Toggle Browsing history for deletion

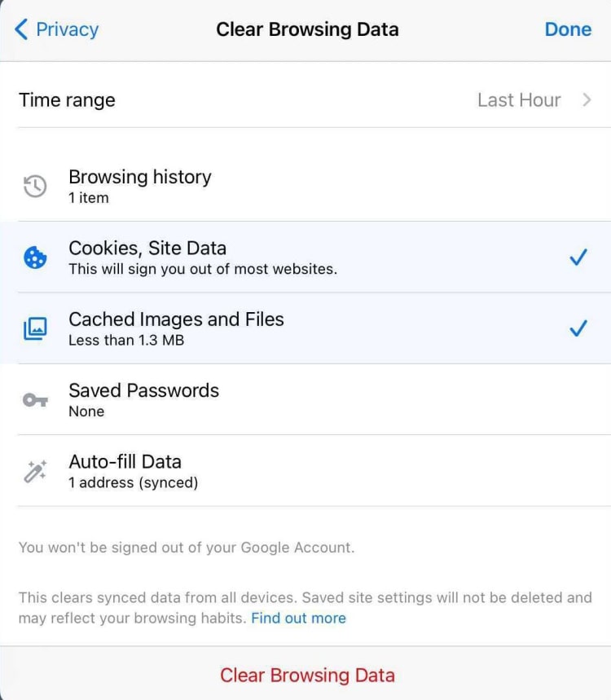tap(305, 186)
